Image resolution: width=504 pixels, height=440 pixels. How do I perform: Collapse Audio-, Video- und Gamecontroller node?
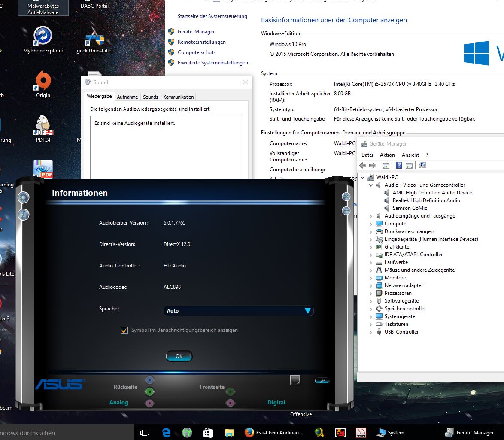click(370, 185)
